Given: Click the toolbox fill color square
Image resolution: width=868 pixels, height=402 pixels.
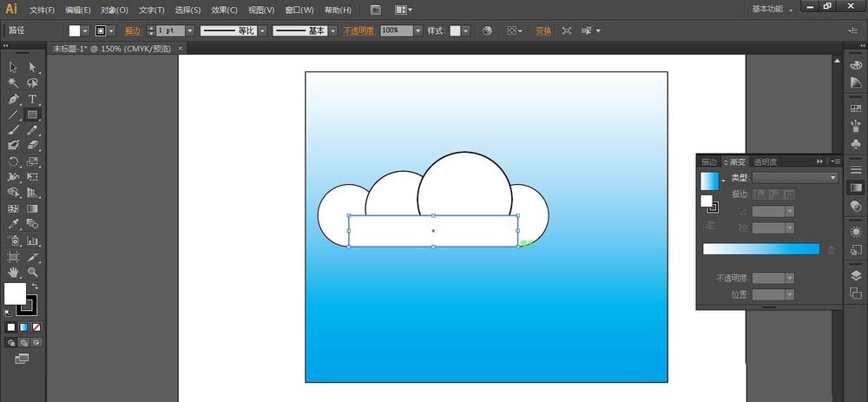Looking at the screenshot, I should click(15, 293).
